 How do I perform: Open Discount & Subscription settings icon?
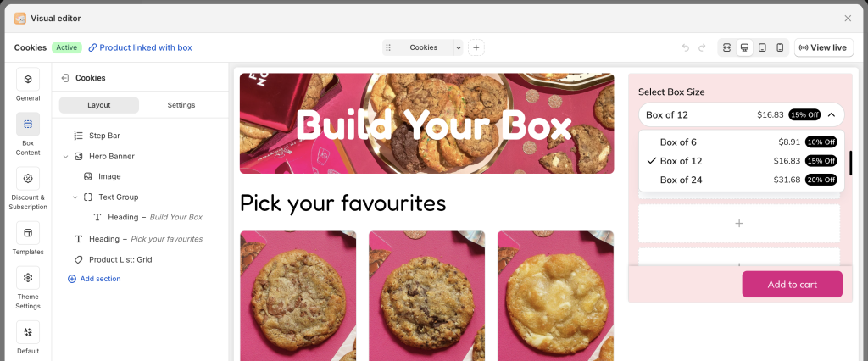click(28, 178)
